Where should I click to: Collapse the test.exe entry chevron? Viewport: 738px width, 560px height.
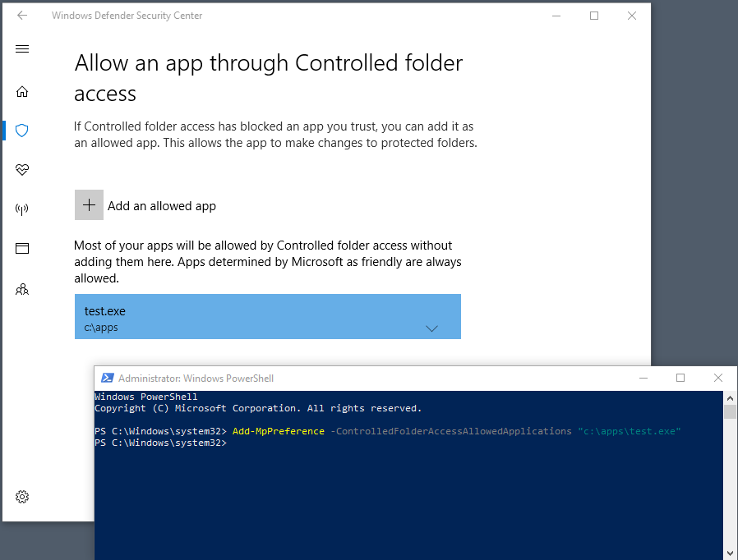tap(431, 328)
